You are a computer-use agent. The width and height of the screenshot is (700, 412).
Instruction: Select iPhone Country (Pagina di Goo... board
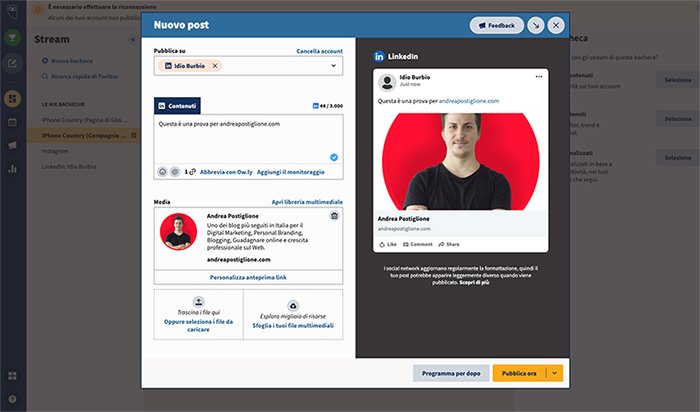click(x=84, y=120)
